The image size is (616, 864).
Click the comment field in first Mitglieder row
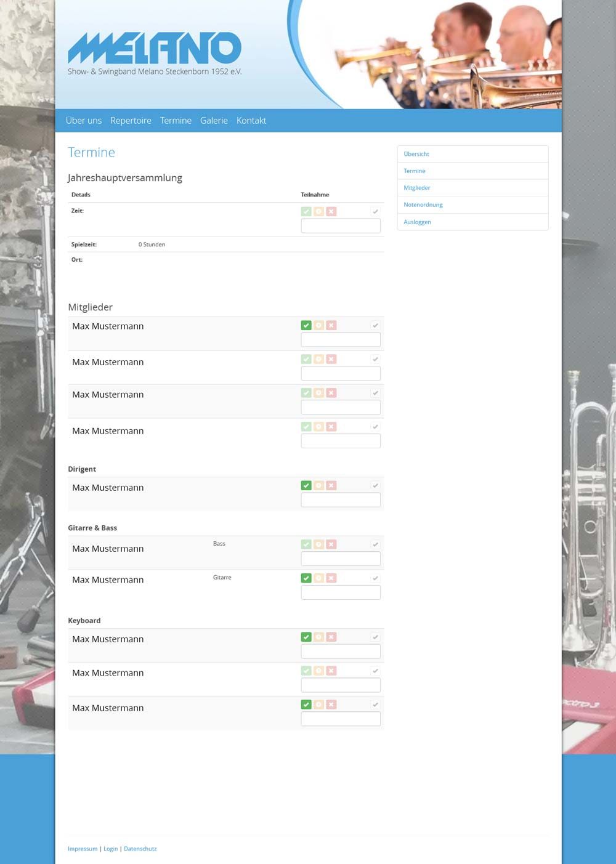pos(341,340)
